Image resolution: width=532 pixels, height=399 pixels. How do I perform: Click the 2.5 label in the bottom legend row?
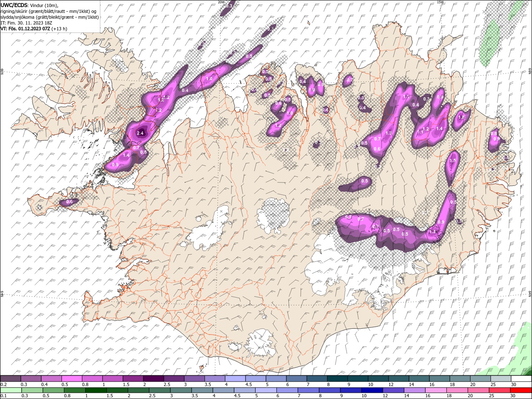click(x=152, y=396)
